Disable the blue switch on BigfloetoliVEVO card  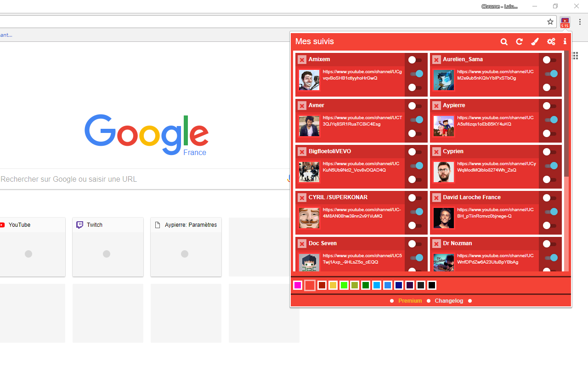[x=416, y=166]
